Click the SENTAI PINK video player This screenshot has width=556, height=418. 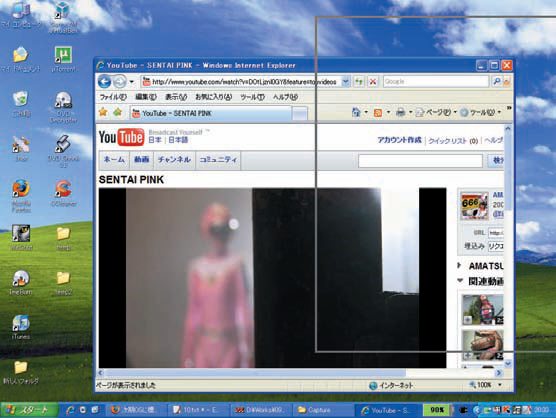pyautogui.click(x=272, y=278)
